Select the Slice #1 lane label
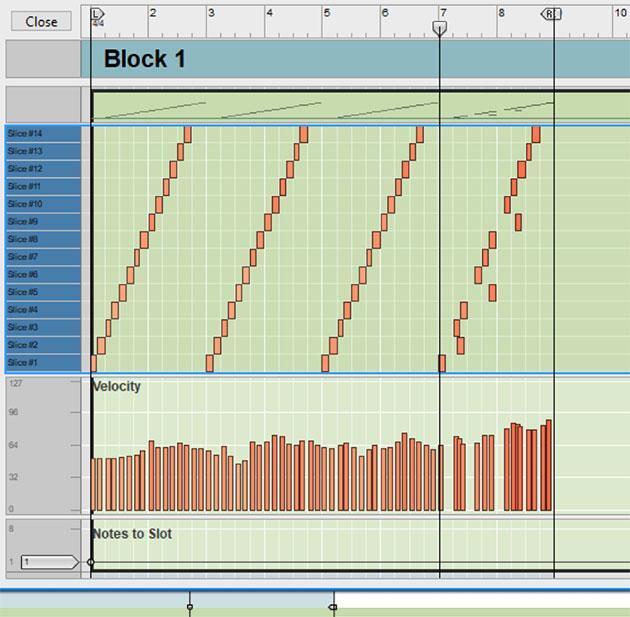This screenshot has height=617, width=630. click(42, 363)
